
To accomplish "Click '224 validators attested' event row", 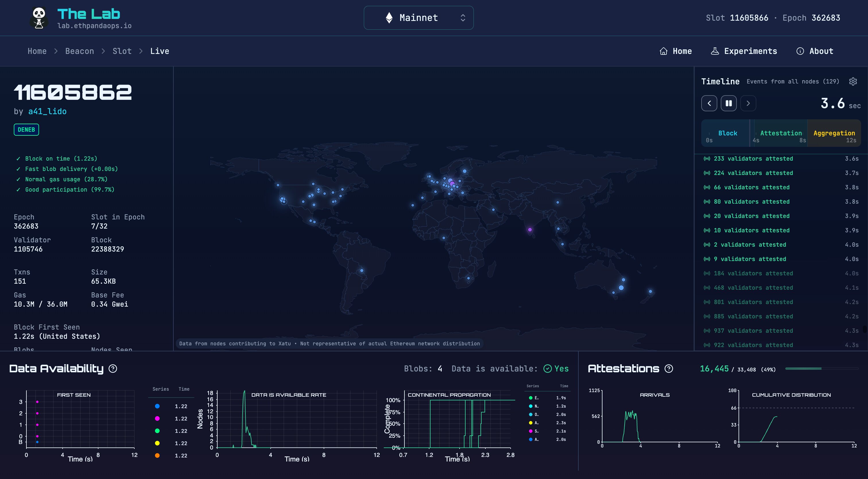I will click(x=781, y=173).
